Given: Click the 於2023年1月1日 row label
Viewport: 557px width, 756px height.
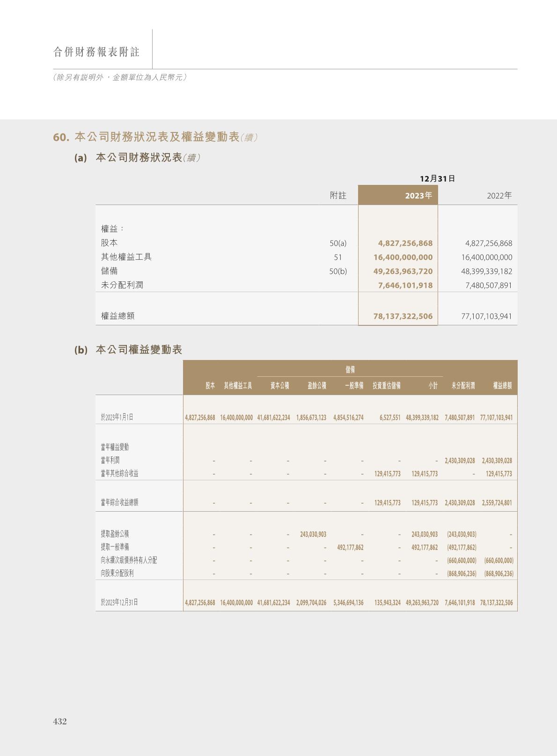Looking at the screenshot, I should click(x=117, y=417).
